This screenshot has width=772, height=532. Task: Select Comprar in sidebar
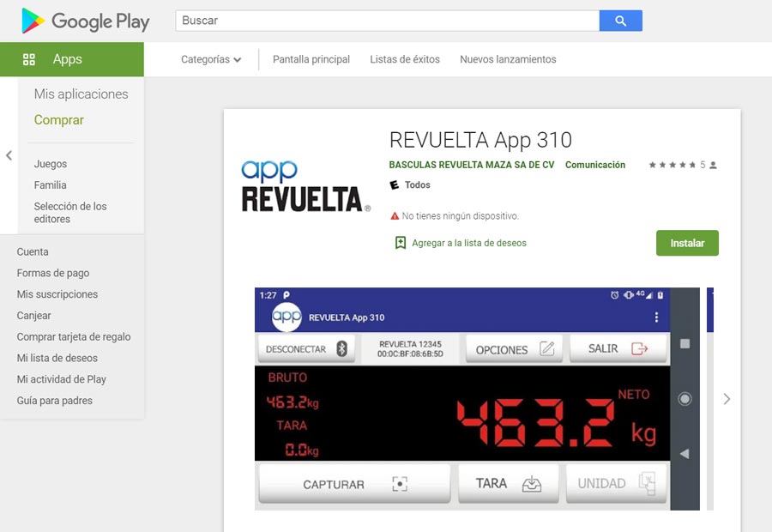tap(59, 120)
